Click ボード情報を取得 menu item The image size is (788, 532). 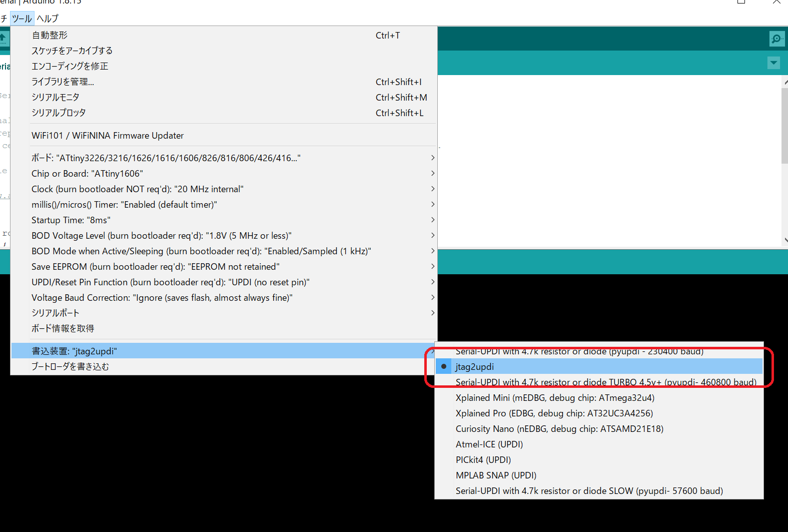(63, 329)
